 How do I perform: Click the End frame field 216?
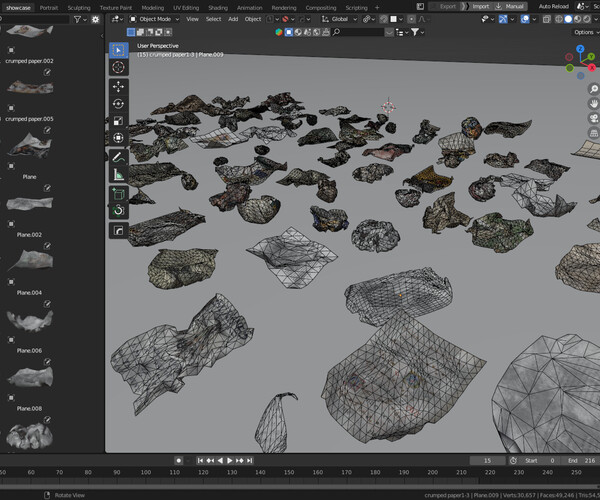(583, 461)
